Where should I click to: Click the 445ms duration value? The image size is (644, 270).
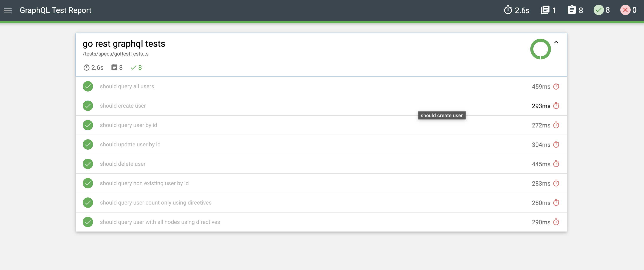coord(541,164)
